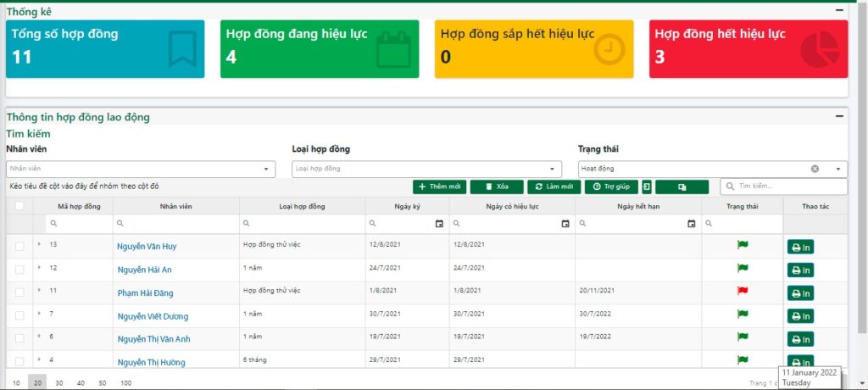The image size is (868, 390).
Task: Click the search magnifier in Trạng thái filter
Action: click(x=708, y=223)
